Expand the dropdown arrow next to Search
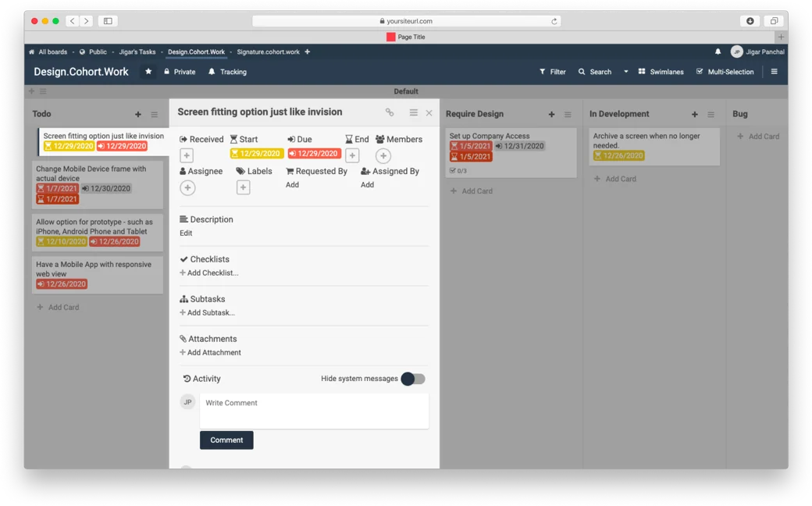The width and height of the screenshot is (812, 506). coord(625,72)
